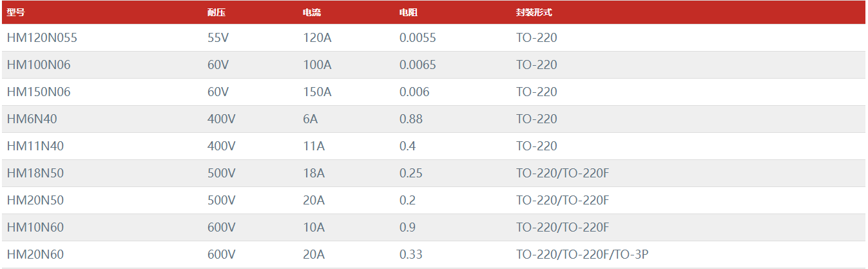The width and height of the screenshot is (868, 269).
Task: Open the HM18N50 model entry
Action: pyautogui.click(x=35, y=174)
